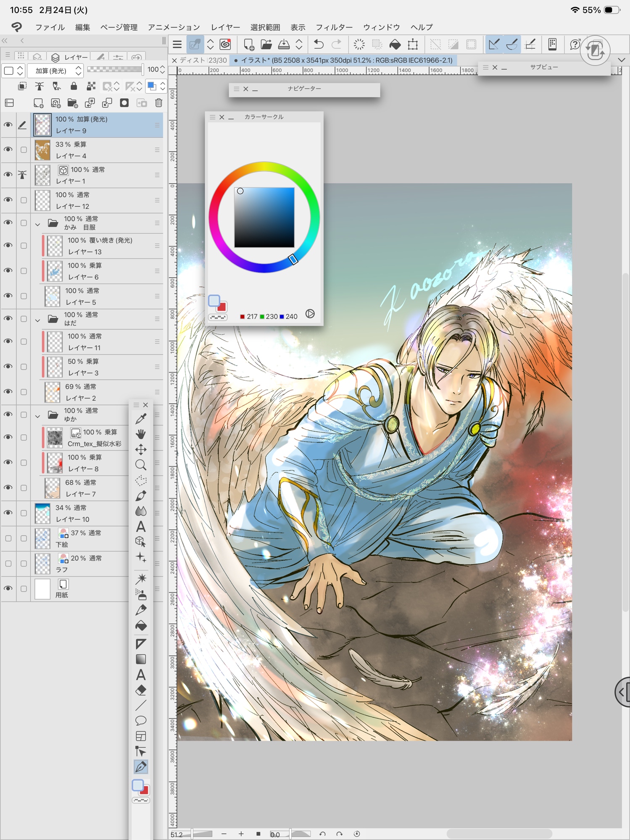Viewport: 630px width, 840px height.
Task: Delete layer using trash can icon
Action: pos(158,103)
